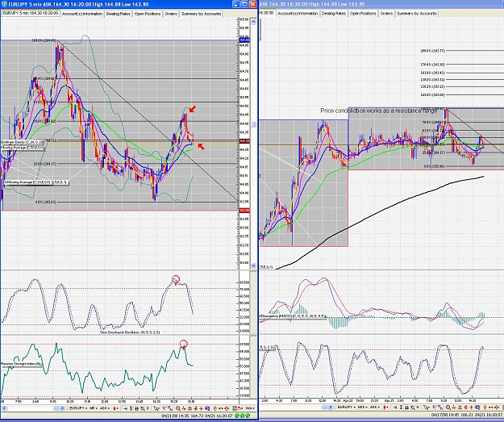Open Summary by Accounts tab in left window
The image size is (504, 422).
(x=201, y=14)
